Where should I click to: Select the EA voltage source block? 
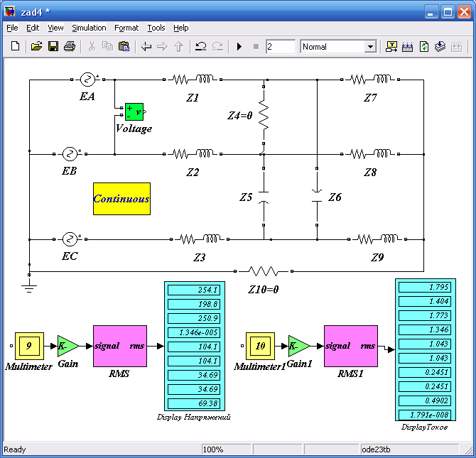[87, 80]
